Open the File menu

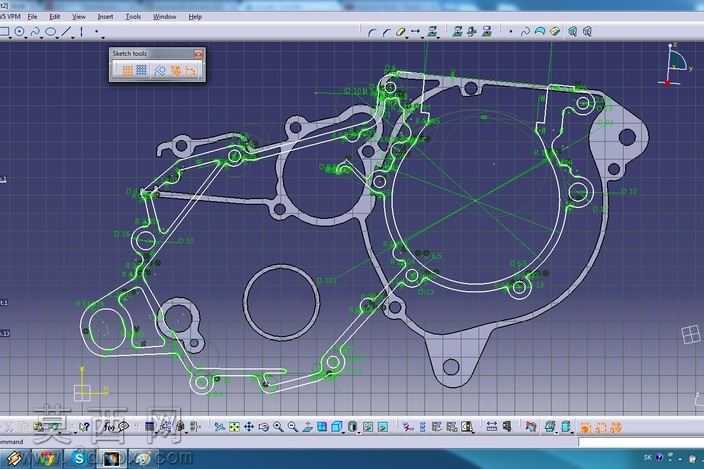[x=32, y=17]
